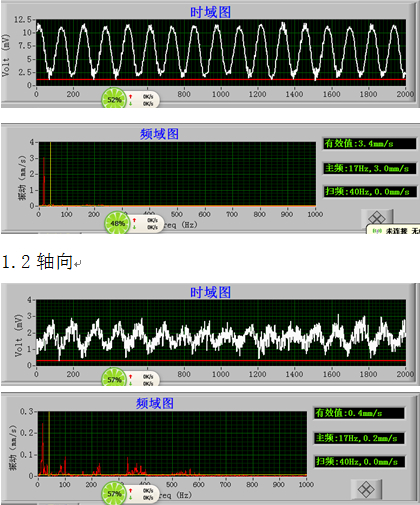
Task: Click the red threshold line in the 12.5 mV time-domain chart
Action: pyautogui.click(x=221, y=79)
